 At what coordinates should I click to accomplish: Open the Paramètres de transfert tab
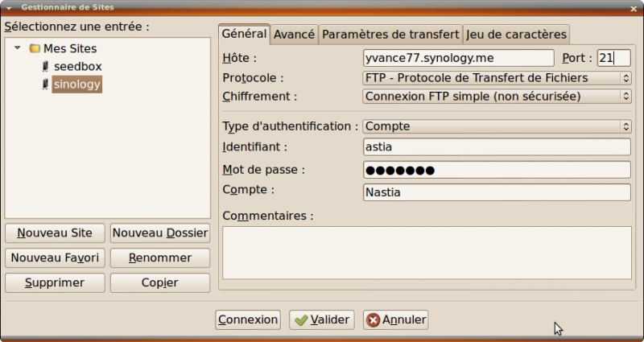click(390, 35)
